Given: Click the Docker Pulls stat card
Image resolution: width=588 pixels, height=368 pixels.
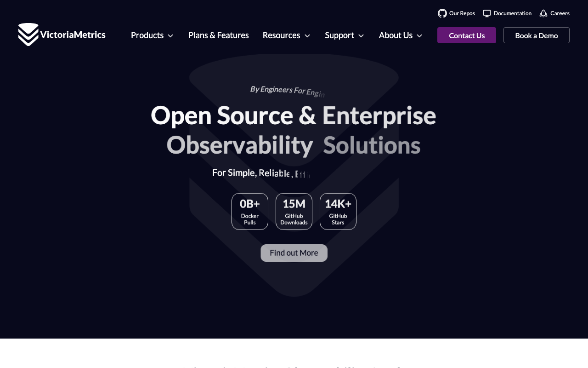Looking at the screenshot, I should point(250,212).
